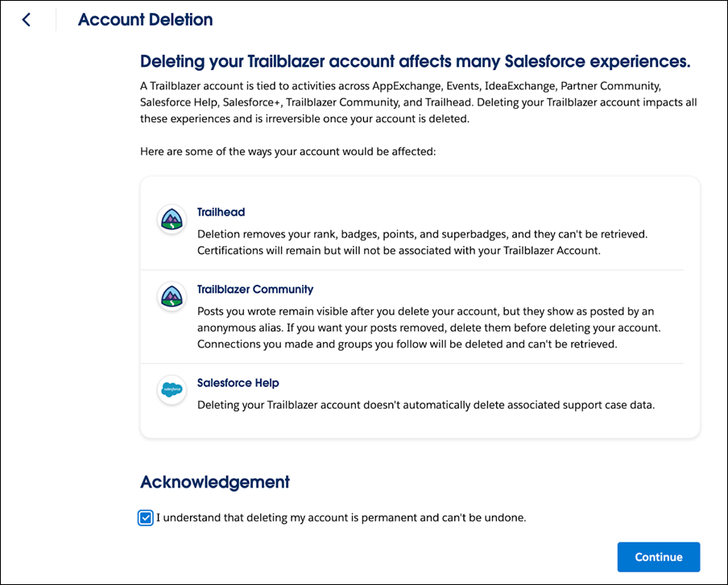
Task: Select the Trailblazer Community section heading
Action: point(255,289)
